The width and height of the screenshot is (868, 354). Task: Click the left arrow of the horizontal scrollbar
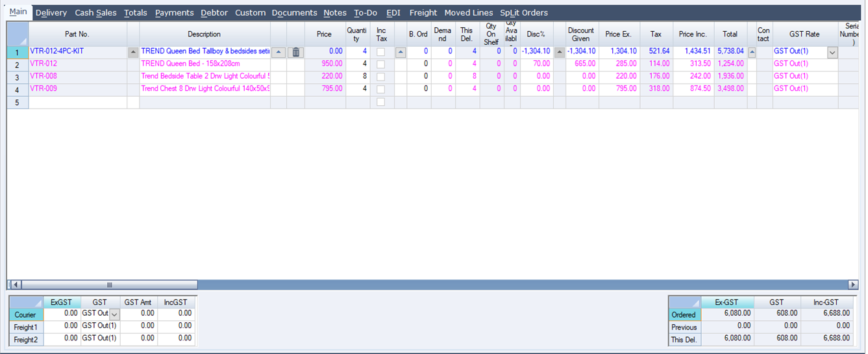[15, 284]
